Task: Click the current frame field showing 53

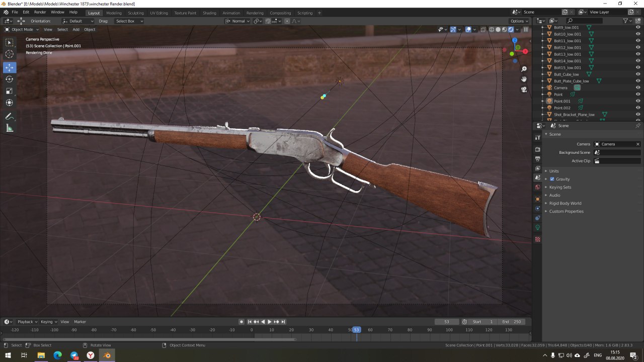Action: pos(447,322)
